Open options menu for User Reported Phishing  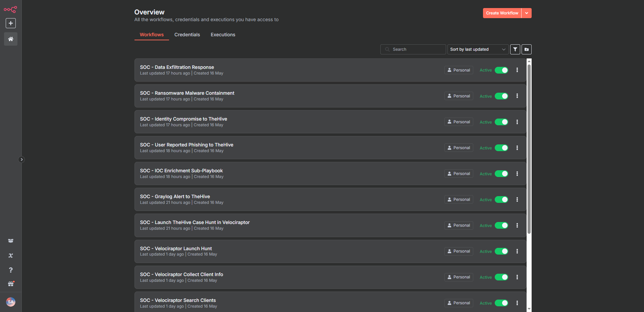(x=517, y=148)
